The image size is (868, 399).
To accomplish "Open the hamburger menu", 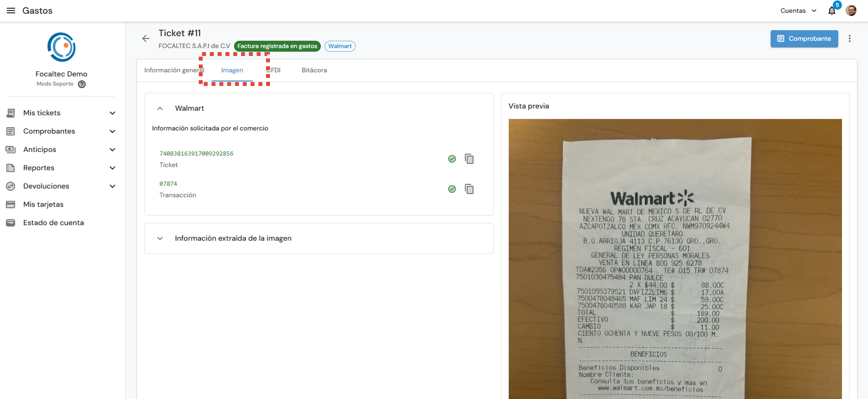I will pyautogui.click(x=11, y=10).
